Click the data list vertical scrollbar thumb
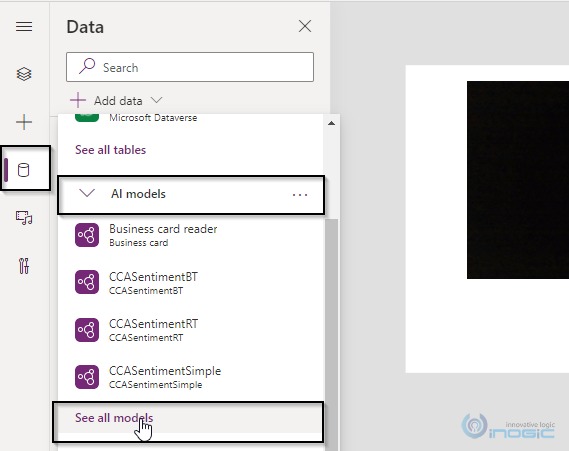The image size is (569, 451). click(332, 334)
